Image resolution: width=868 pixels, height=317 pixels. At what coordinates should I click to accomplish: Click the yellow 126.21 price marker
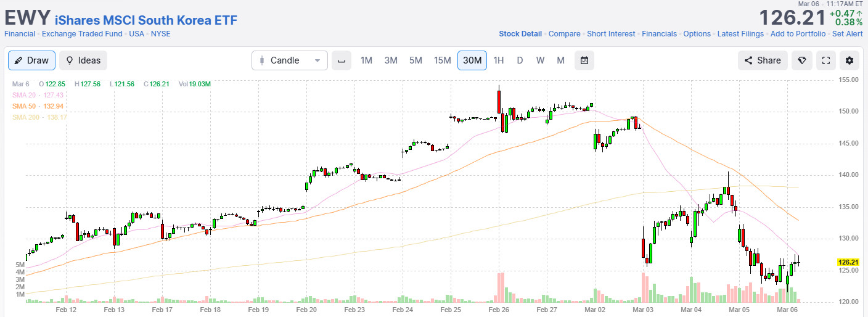click(850, 262)
